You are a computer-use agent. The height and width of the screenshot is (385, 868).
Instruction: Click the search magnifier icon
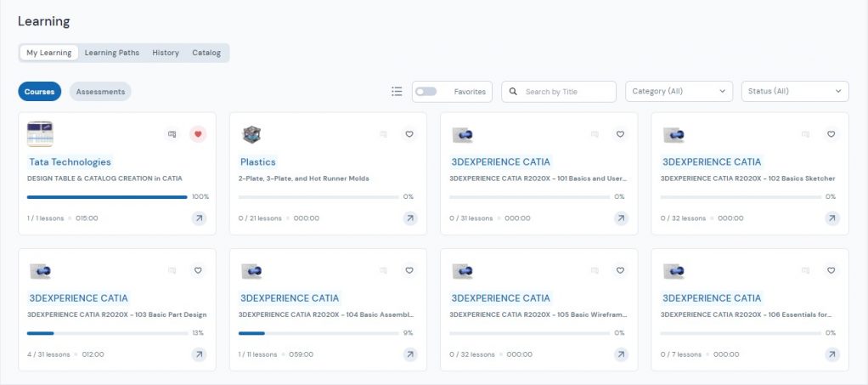pos(513,92)
